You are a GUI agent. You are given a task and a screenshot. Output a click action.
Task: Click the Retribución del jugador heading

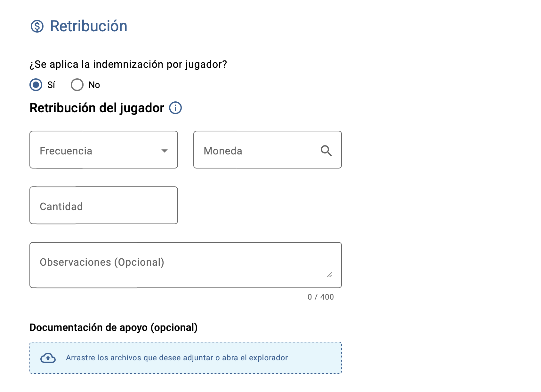pyautogui.click(x=97, y=108)
